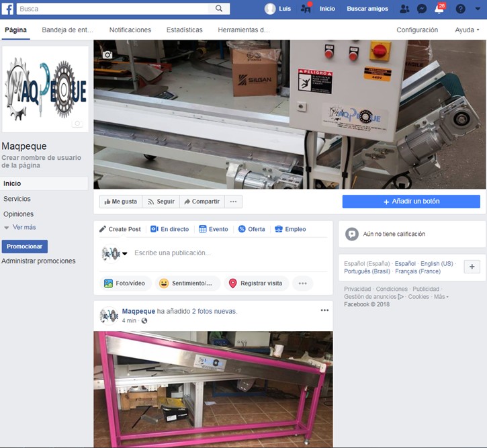The width and height of the screenshot is (487, 448).
Task: Open account dropdown arrow in top bar
Action: [x=478, y=9]
